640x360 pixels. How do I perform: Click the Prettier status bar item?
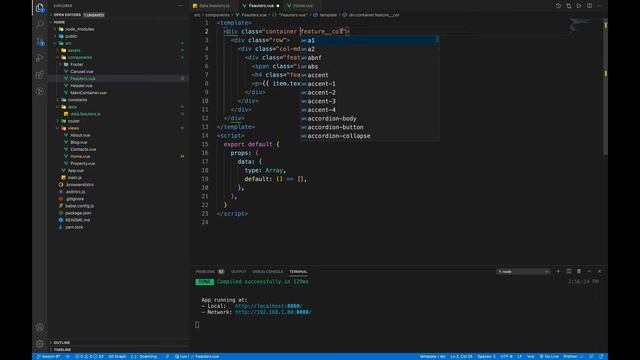pyautogui.click(x=573, y=356)
